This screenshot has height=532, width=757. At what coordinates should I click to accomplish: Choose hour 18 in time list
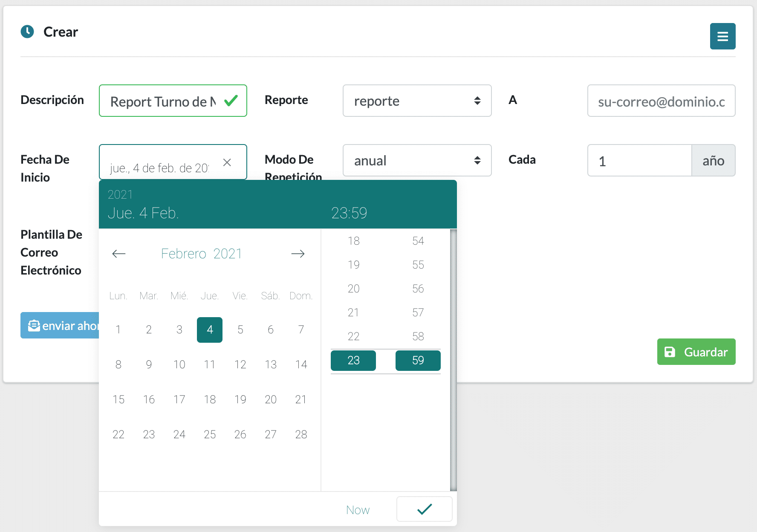coord(353,241)
